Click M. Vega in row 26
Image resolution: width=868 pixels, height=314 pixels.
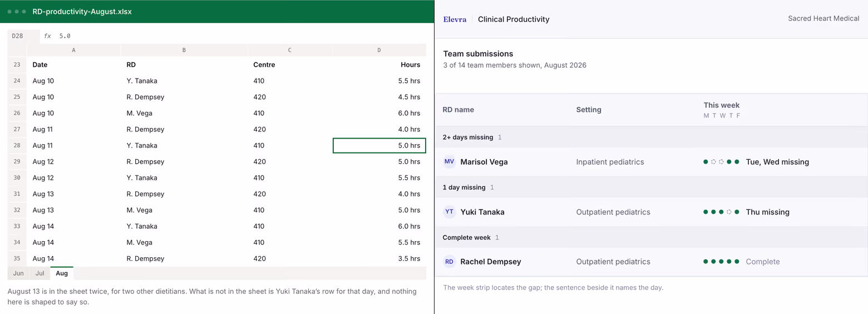184,113
